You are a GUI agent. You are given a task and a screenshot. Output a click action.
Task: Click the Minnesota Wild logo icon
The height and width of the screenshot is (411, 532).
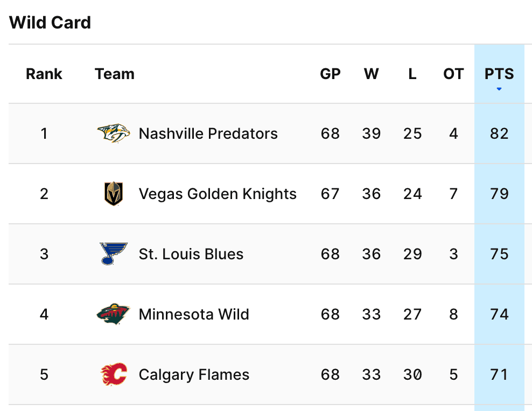114,314
